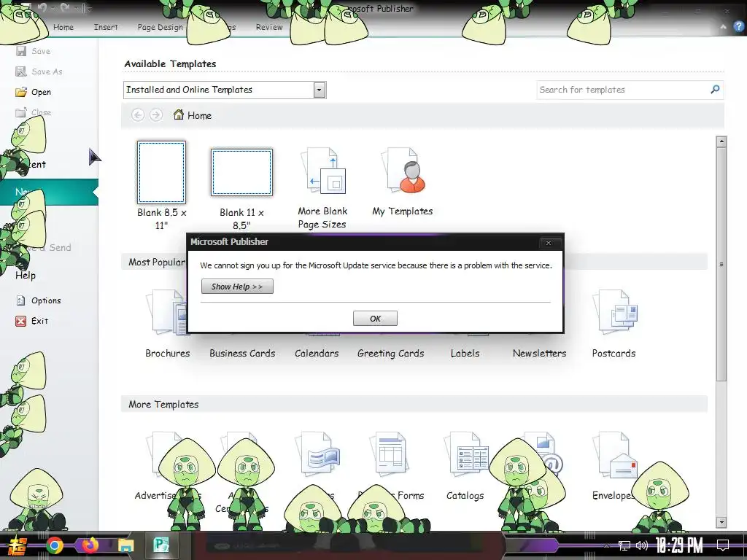Click the Home breadcrumb icon
Screen dimensions: 747x560
(179, 114)
